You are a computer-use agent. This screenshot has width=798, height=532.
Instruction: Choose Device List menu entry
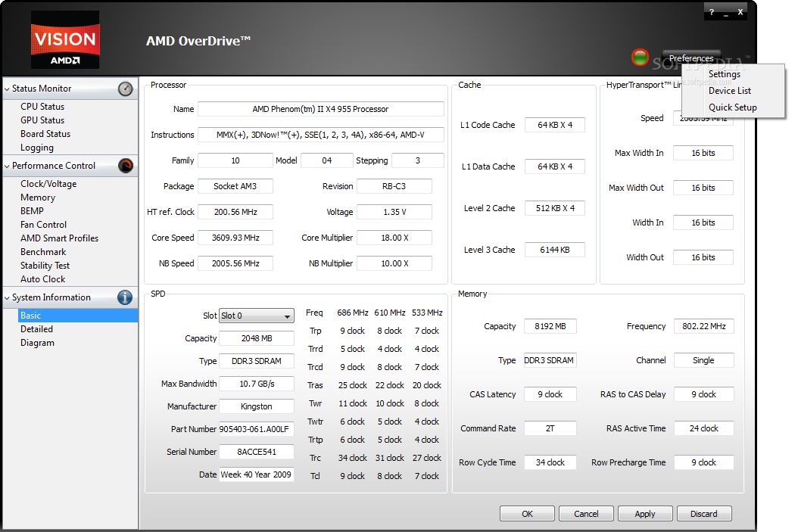point(729,91)
